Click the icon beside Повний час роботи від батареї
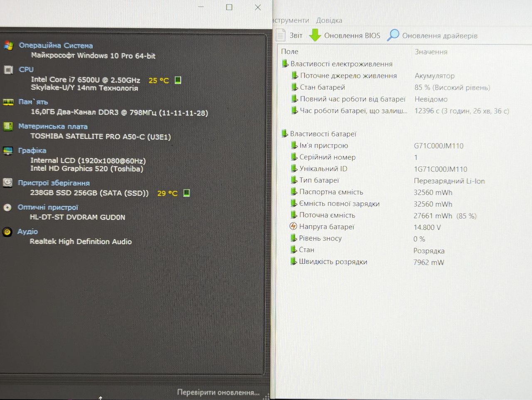532x400 pixels. click(295, 99)
